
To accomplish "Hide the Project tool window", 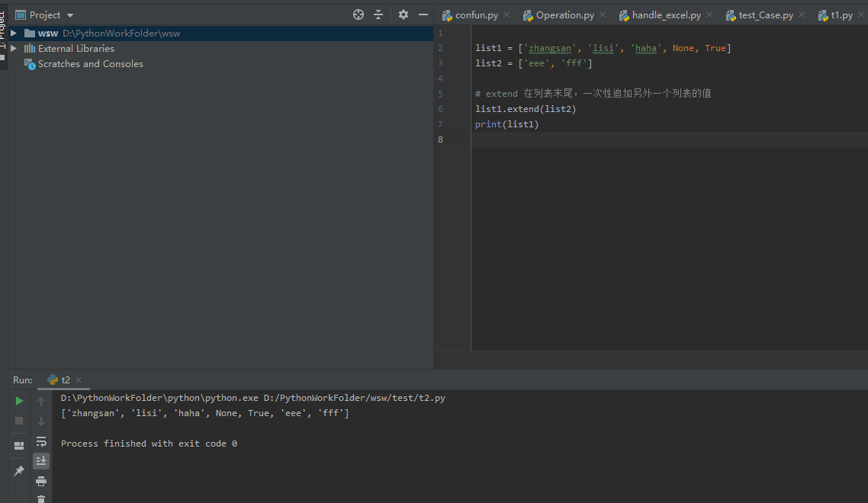I will [x=423, y=15].
